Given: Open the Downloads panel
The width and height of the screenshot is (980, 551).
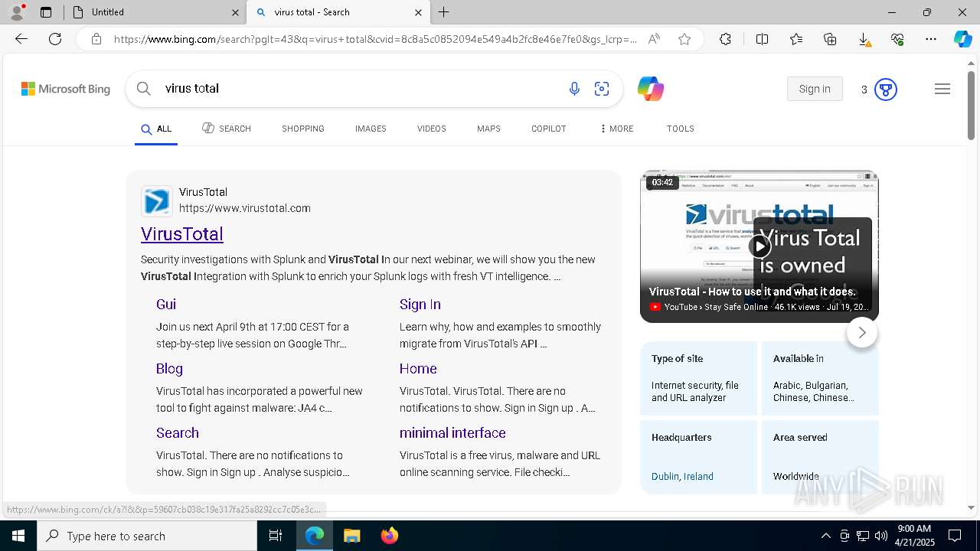Looking at the screenshot, I should pyautogui.click(x=864, y=39).
